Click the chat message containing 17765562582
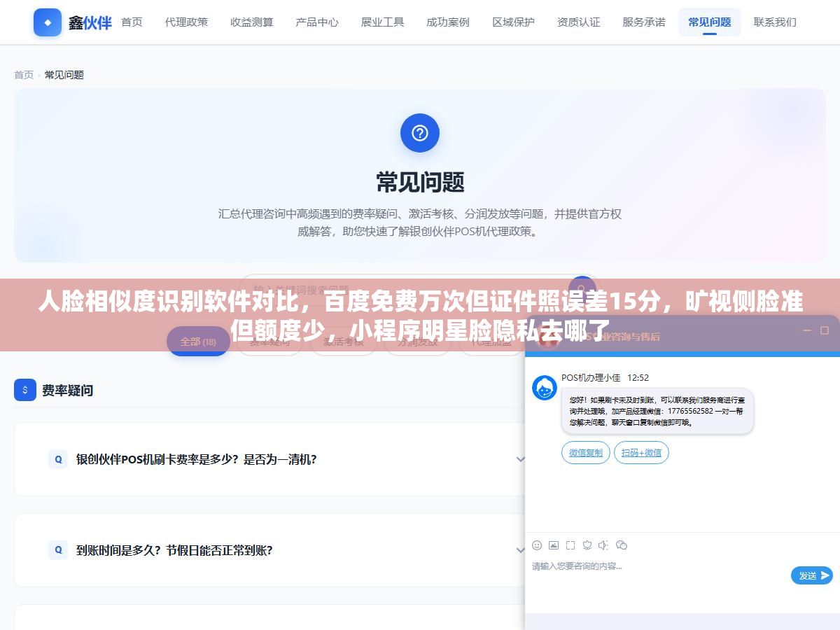The width and height of the screenshot is (840, 630). click(x=657, y=412)
